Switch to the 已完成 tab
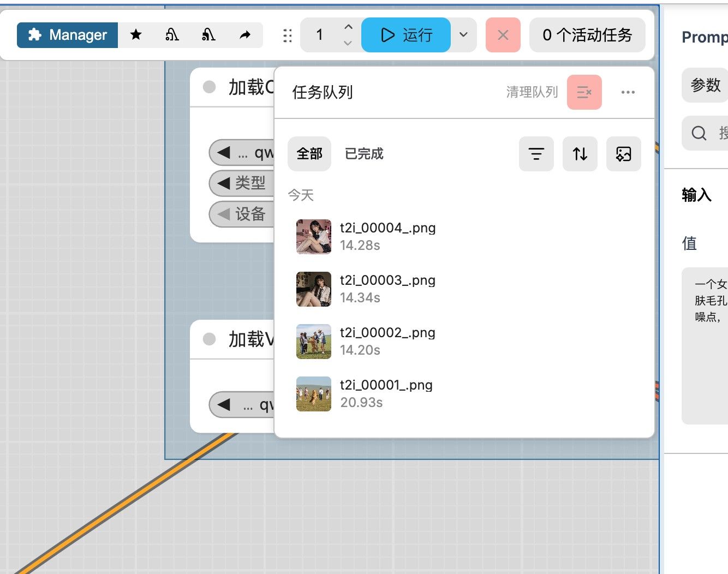Viewport: 728px width, 574px height. (x=364, y=154)
